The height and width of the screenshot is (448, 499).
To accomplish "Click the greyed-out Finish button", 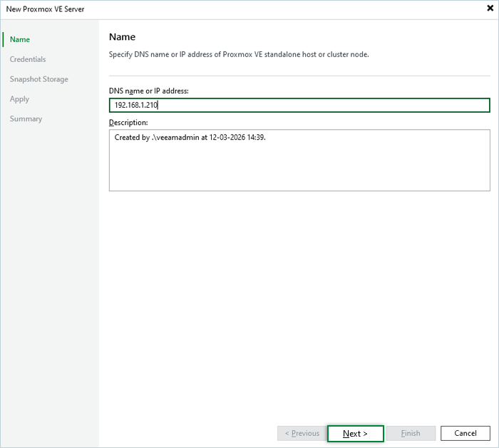I will pos(411,433).
